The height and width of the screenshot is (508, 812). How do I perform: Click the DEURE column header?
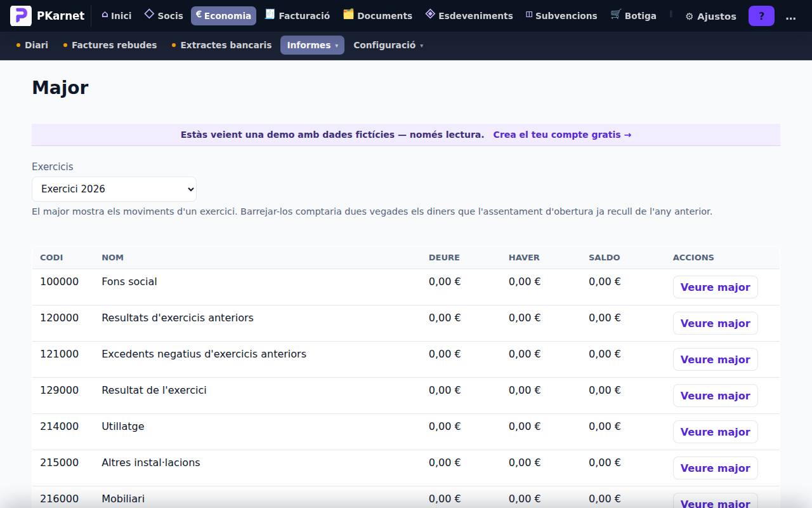[444, 257]
